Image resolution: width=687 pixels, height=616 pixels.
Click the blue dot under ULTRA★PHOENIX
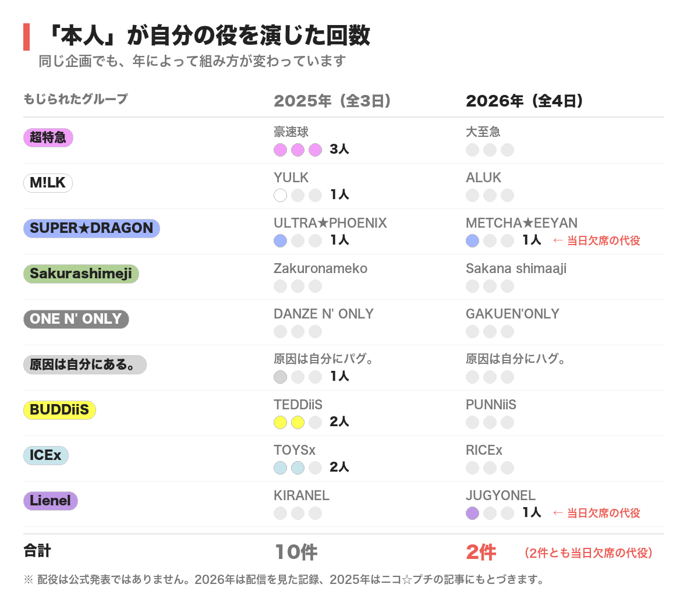click(281, 240)
